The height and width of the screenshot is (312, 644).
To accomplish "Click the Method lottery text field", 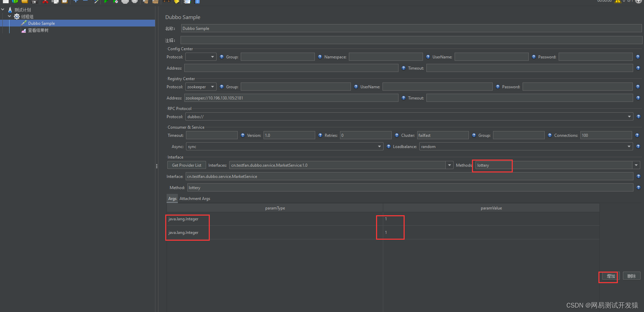I will pyautogui.click(x=410, y=188).
